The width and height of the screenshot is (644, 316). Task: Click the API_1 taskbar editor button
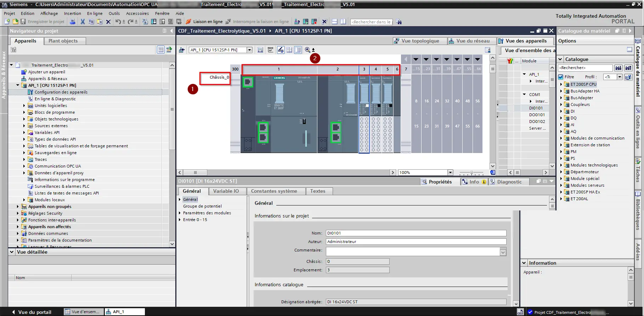(x=125, y=312)
